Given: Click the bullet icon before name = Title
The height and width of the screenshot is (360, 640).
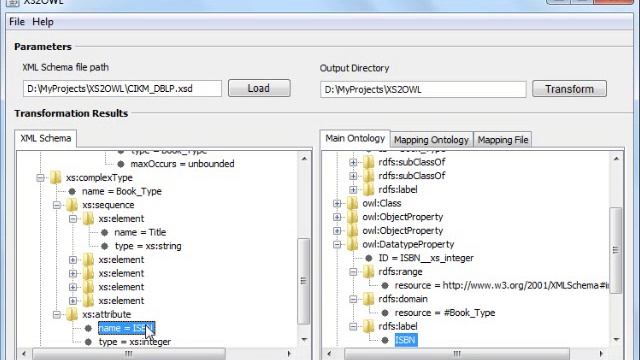Looking at the screenshot, I should (x=104, y=232).
